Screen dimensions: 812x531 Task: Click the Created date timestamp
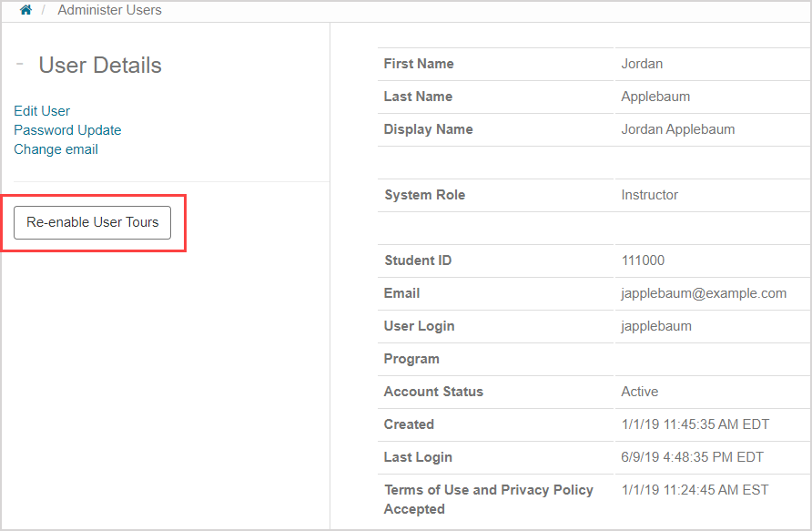694,424
